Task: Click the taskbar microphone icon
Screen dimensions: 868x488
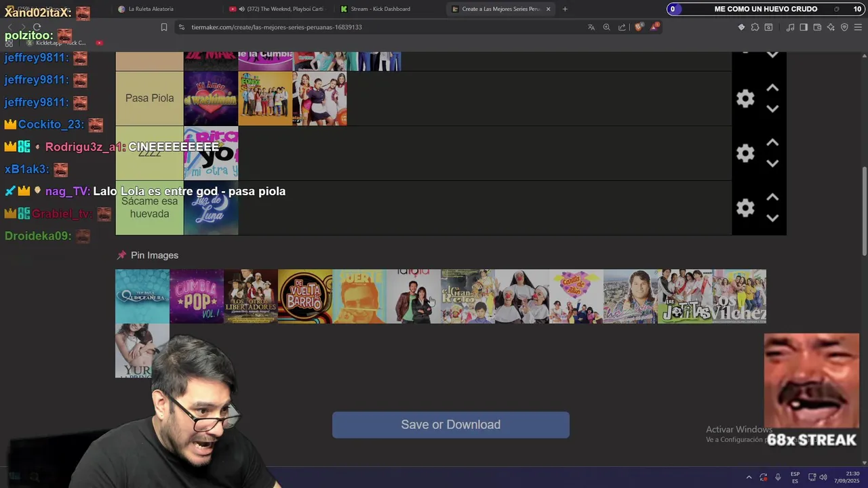Action: tap(778, 477)
